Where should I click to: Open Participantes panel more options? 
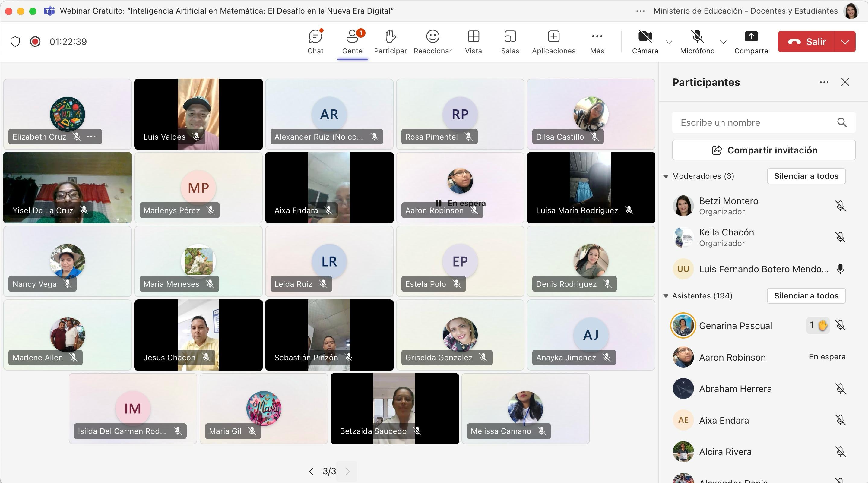824,82
